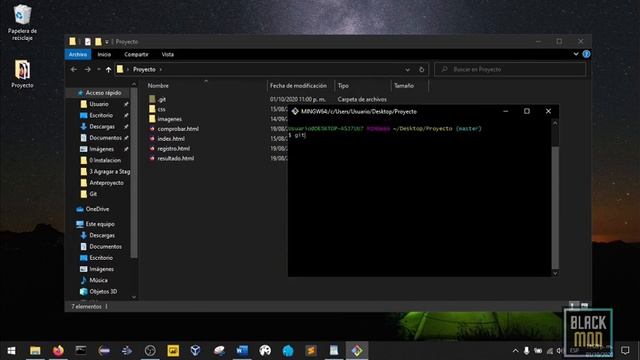Go up one folder with the Up arrow
The height and width of the screenshot is (360, 640).
[x=108, y=70]
